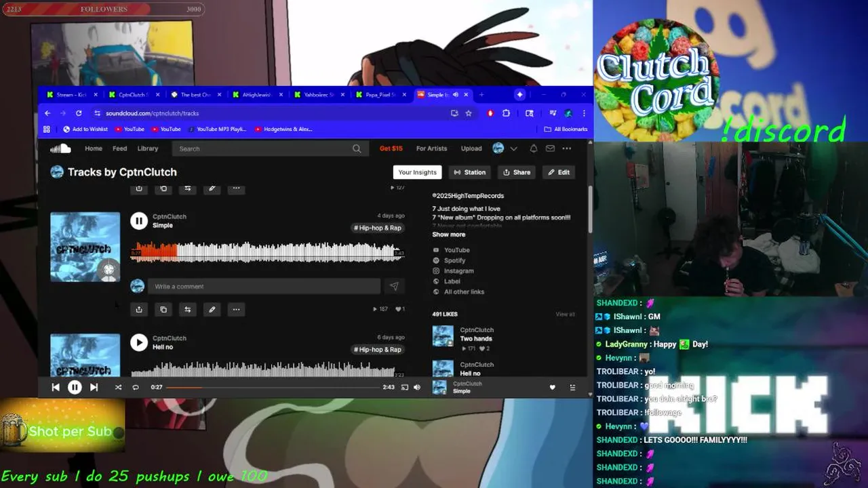Repost the track Simple
868x488 pixels.
[x=188, y=309]
